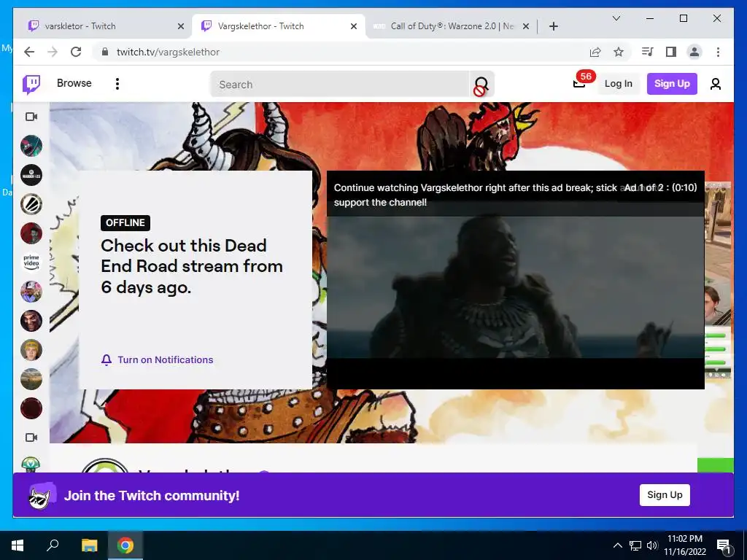Open File Explorer from taskbar
The image size is (747, 560).
tap(90, 545)
